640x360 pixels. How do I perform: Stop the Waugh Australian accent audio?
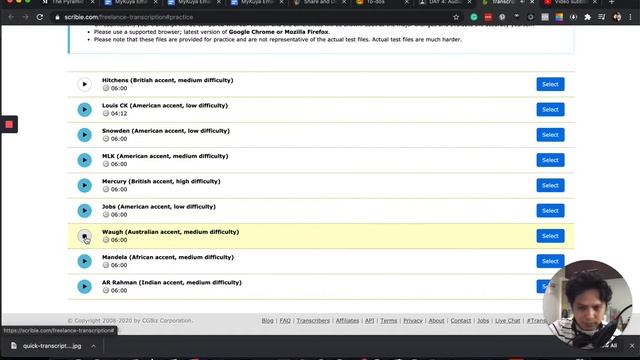click(x=84, y=236)
